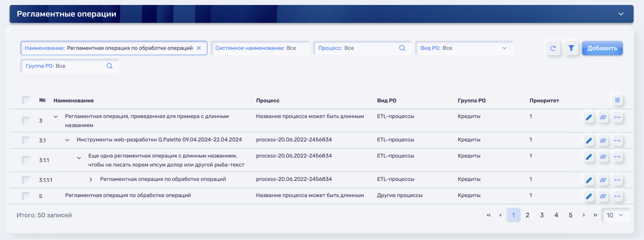Check the checkbox for row 3.1

tap(26, 140)
